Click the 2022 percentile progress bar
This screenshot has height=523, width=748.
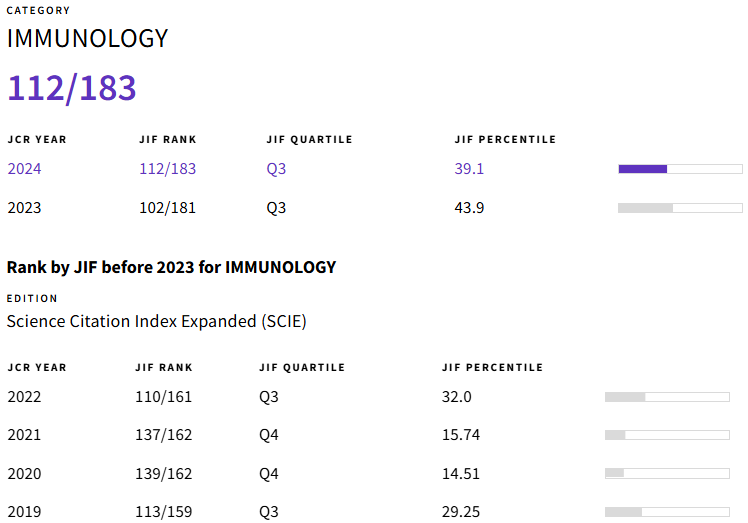point(667,397)
